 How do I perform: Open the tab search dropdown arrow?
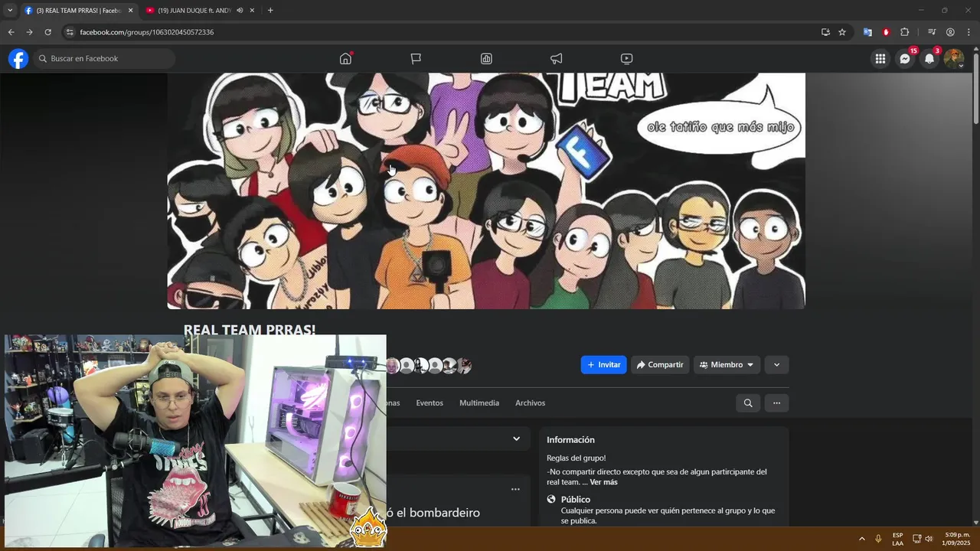tap(10, 11)
